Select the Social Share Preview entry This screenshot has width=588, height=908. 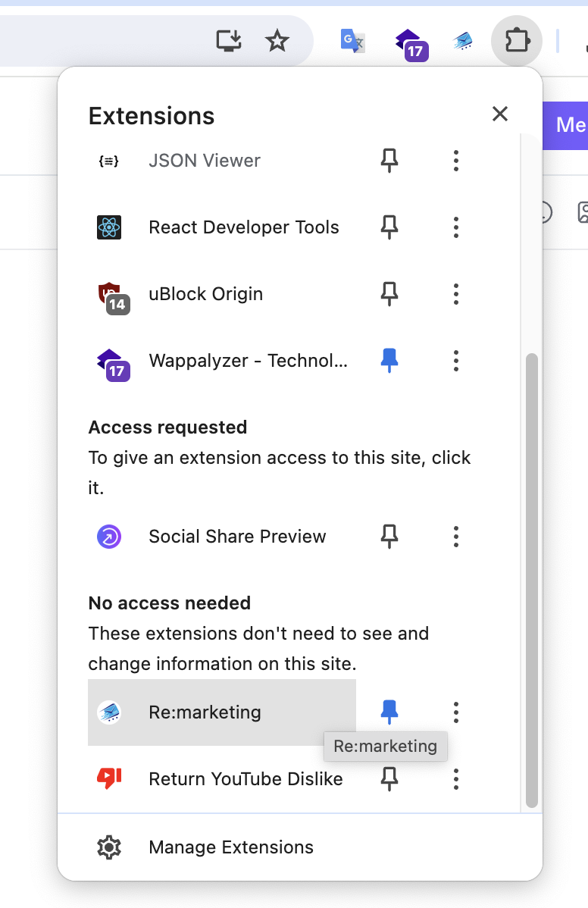[x=237, y=537]
